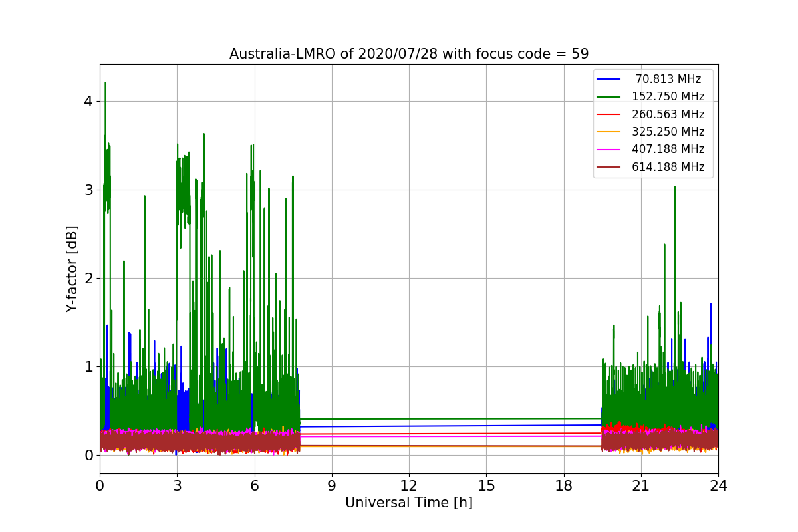
Task: Click the tallest green peak above 4 dB
Action: (105, 84)
